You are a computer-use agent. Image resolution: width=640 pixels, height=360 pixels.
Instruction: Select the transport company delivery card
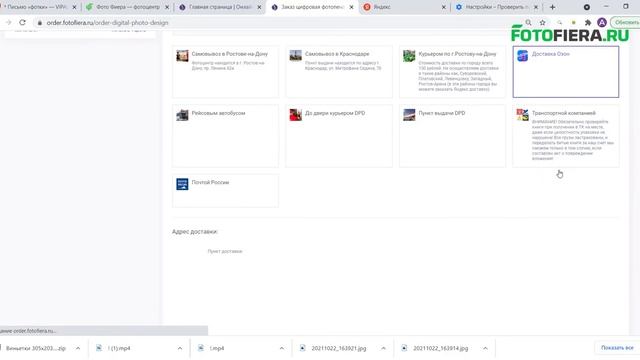tap(566, 136)
